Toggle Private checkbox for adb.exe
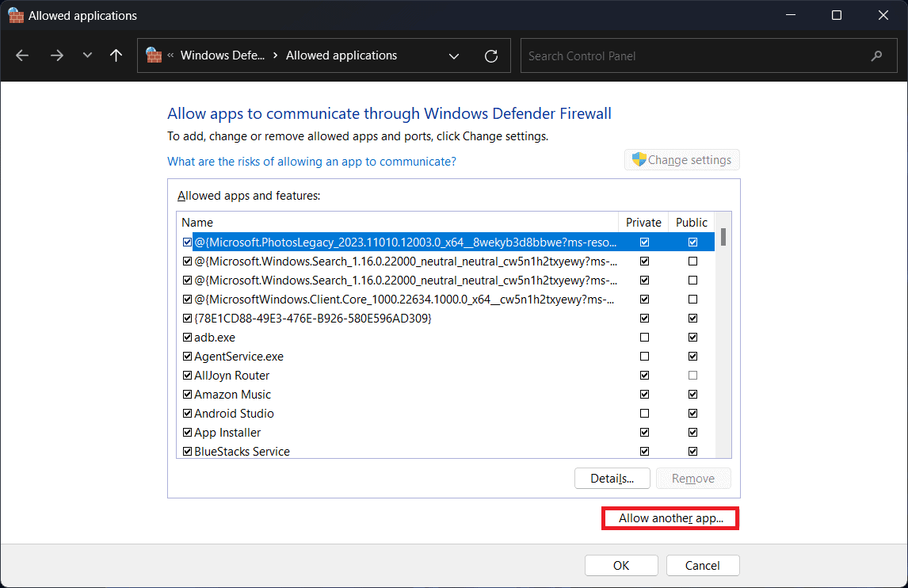Screen dimensions: 908x588 tap(644, 338)
